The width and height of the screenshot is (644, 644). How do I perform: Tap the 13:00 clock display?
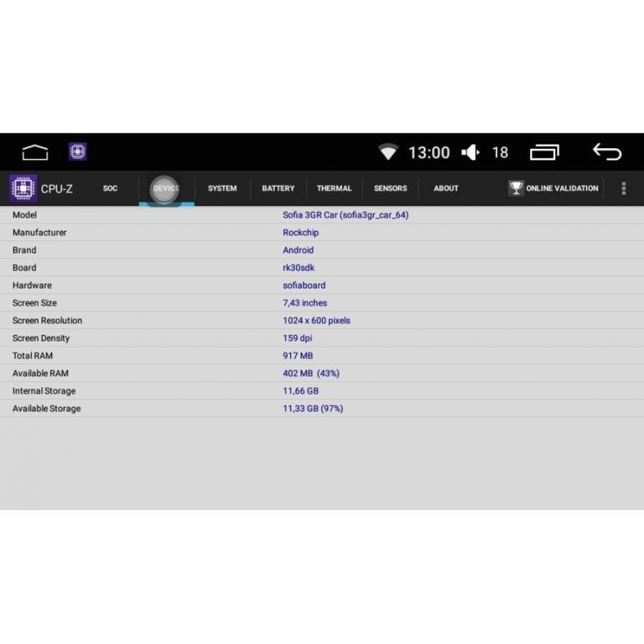pos(429,153)
